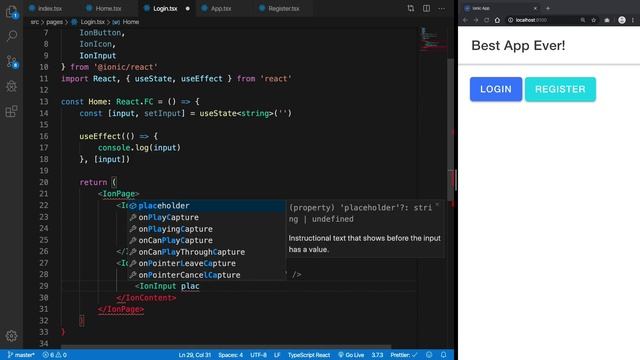Reload the browser page
This screenshot has height=360, width=640.
coord(487,20)
